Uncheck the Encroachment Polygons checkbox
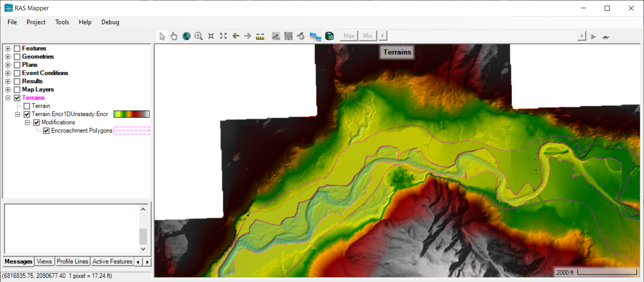 [x=46, y=131]
